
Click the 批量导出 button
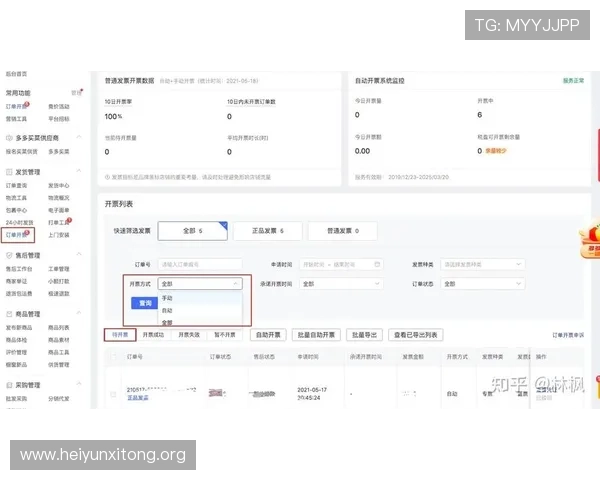[x=364, y=335]
